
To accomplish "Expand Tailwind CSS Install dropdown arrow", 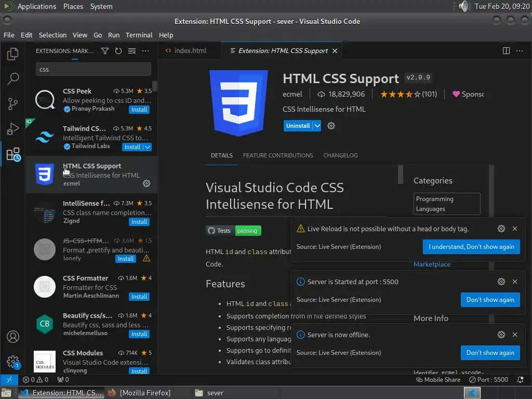I will click(x=147, y=147).
